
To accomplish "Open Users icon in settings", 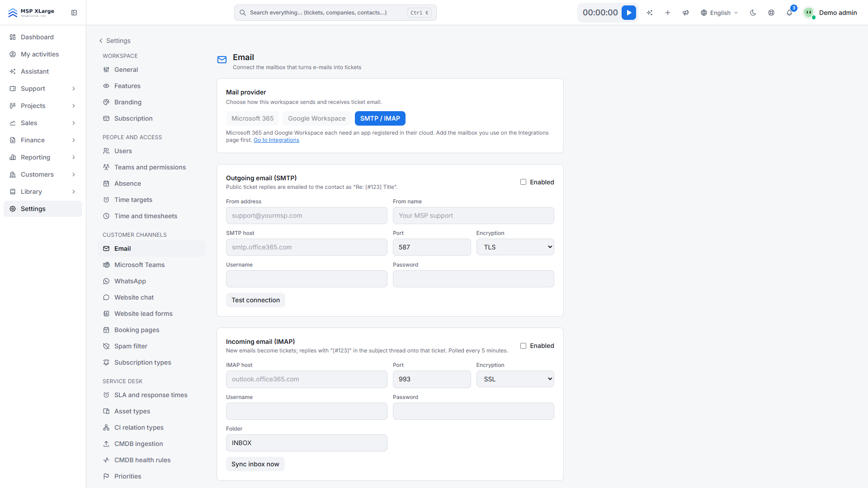I will point(106,151).
